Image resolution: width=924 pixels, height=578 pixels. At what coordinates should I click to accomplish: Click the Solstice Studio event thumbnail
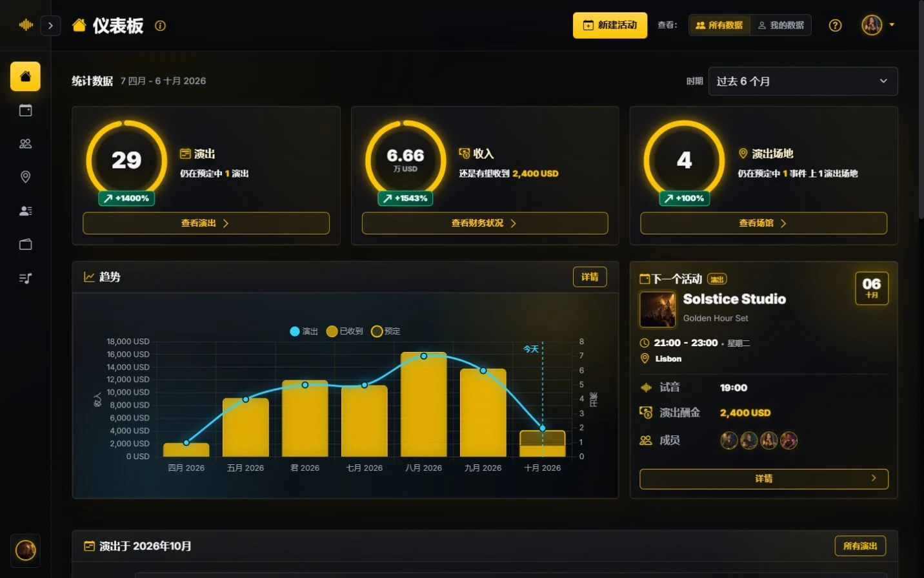pyautogui.click(x=658, y=309)
